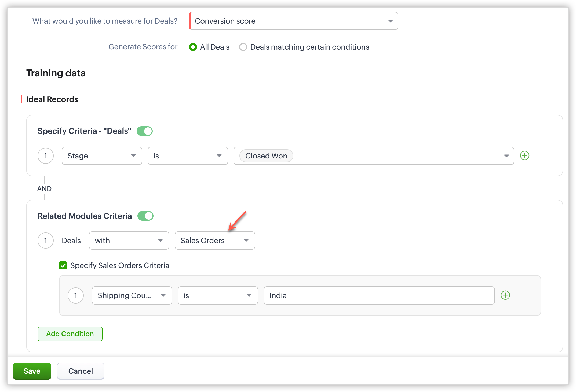Choose Deals matching certain conditions option

(243, 47)
